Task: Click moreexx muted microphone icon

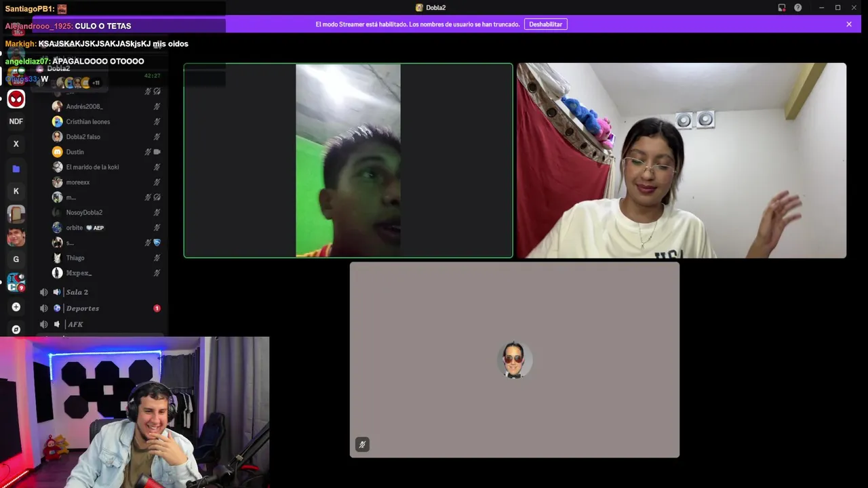Action: [x=157, y=182]
